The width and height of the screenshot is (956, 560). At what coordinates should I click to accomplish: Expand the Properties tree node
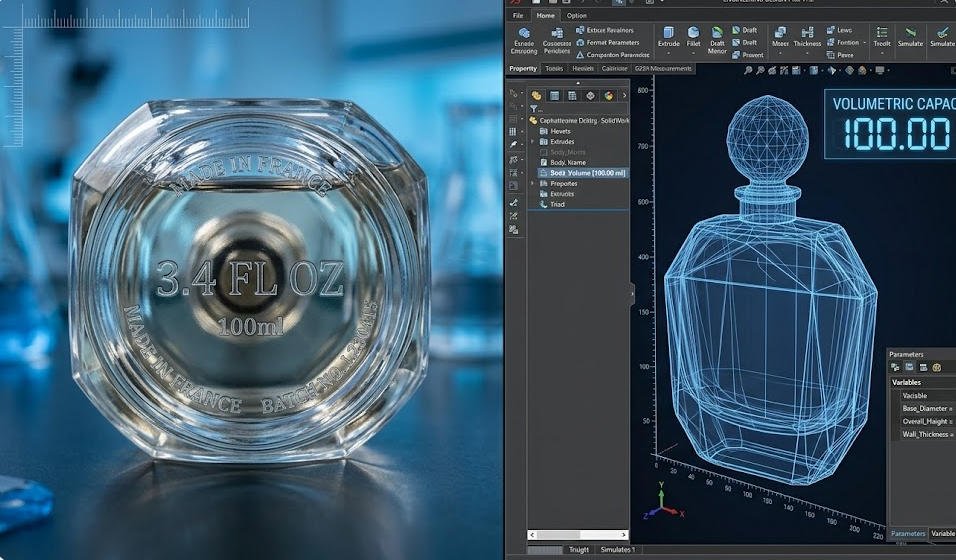[533, 184]
